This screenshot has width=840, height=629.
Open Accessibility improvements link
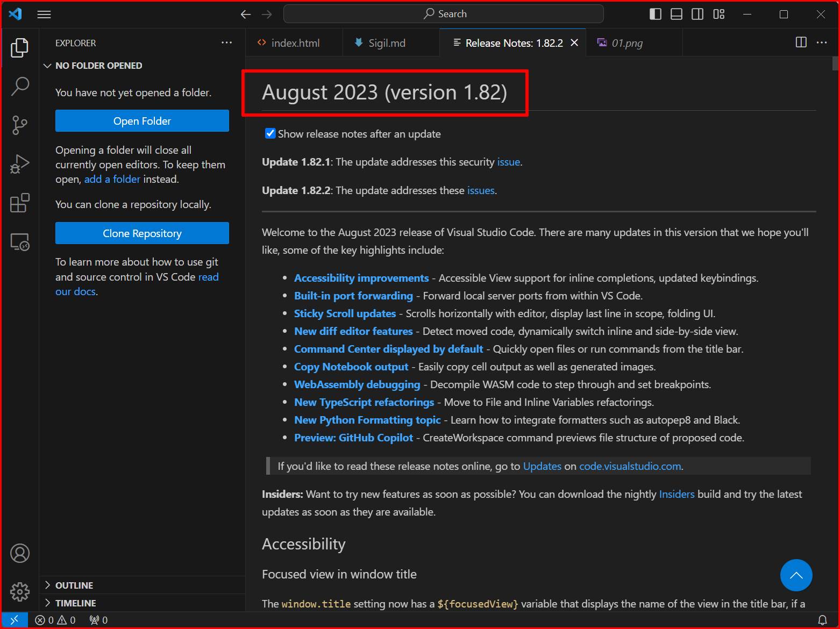pyautogui.click(x=361, y=278)
